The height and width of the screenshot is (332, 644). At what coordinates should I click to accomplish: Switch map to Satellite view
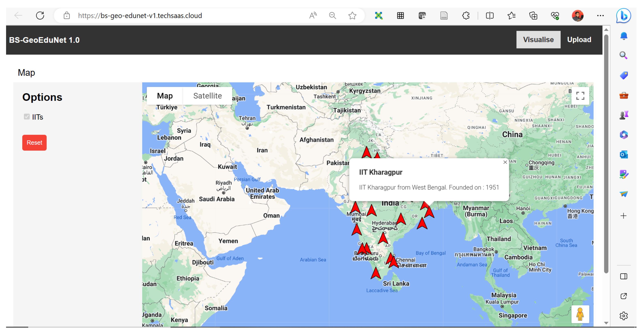pos(207,96)
